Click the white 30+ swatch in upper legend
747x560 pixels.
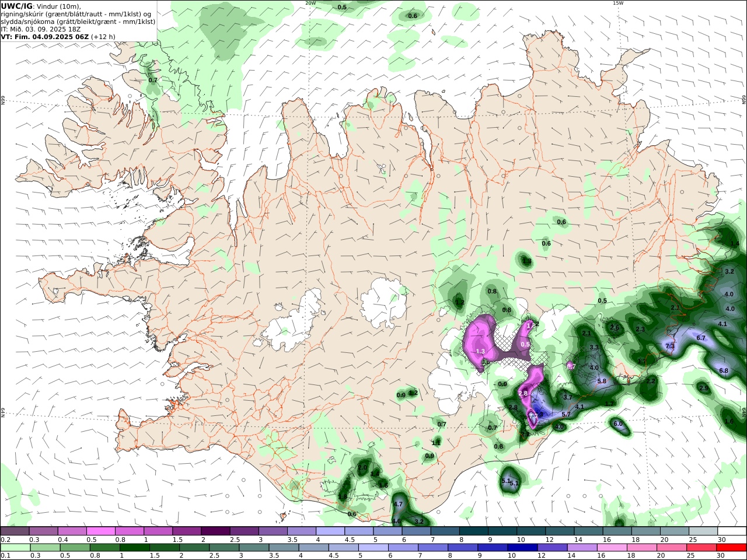pos(732,531)
